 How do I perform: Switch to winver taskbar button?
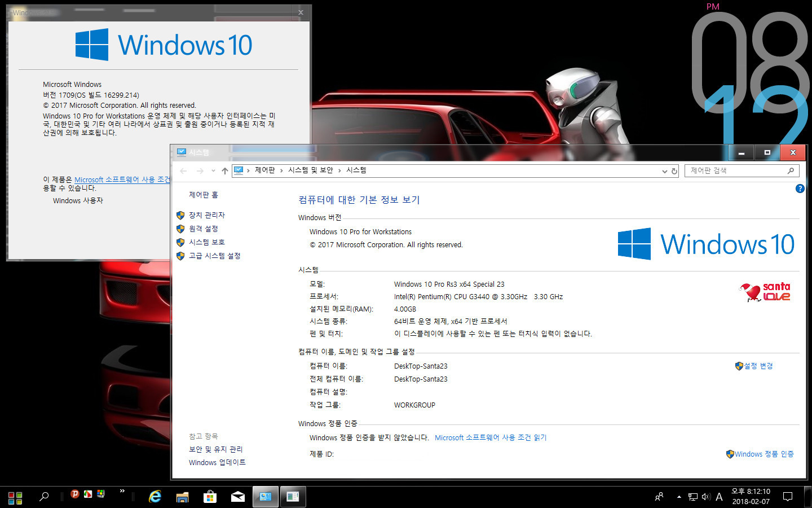click(293, 497)
